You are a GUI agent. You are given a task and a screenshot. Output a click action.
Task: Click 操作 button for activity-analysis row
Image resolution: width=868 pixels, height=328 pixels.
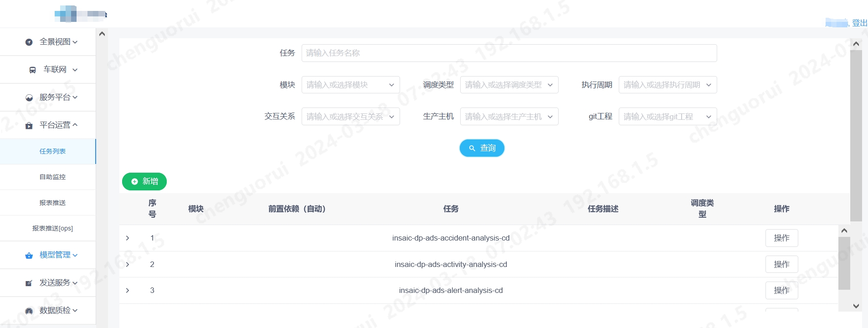tap(781, 264)
